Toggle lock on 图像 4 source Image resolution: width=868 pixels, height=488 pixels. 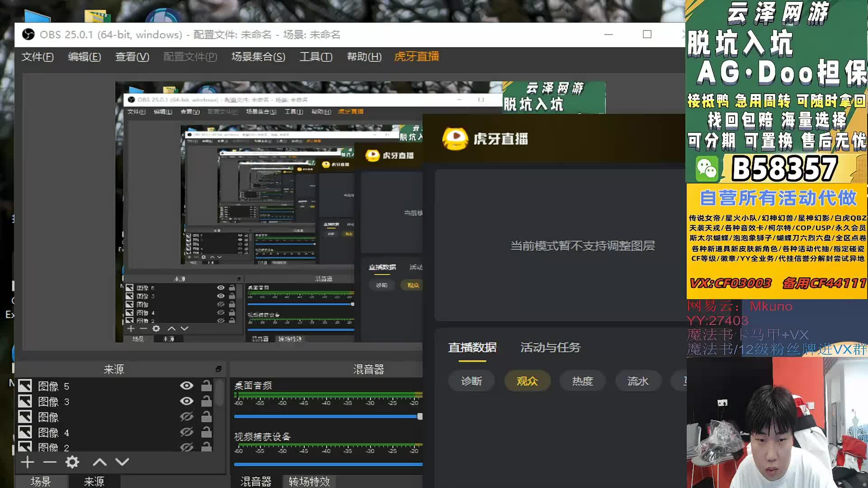pyautogui.click(x=206, y=432)
